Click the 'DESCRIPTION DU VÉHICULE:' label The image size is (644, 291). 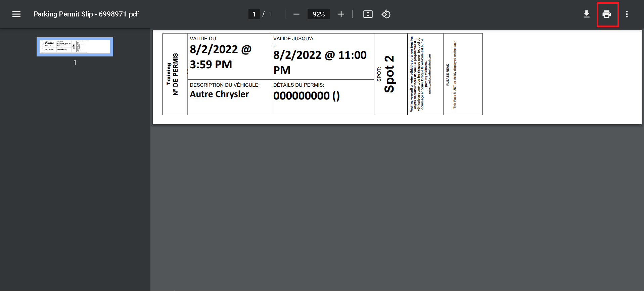pyautogui.click(x=225, y=85)
